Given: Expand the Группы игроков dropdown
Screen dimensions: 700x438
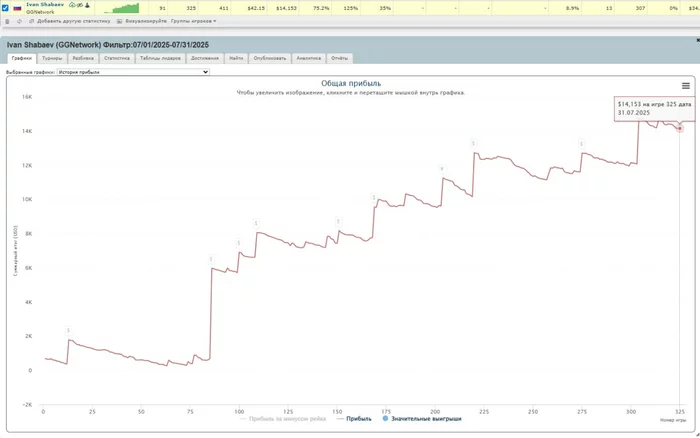Looking at the screenshot, I should coord(193,21).
